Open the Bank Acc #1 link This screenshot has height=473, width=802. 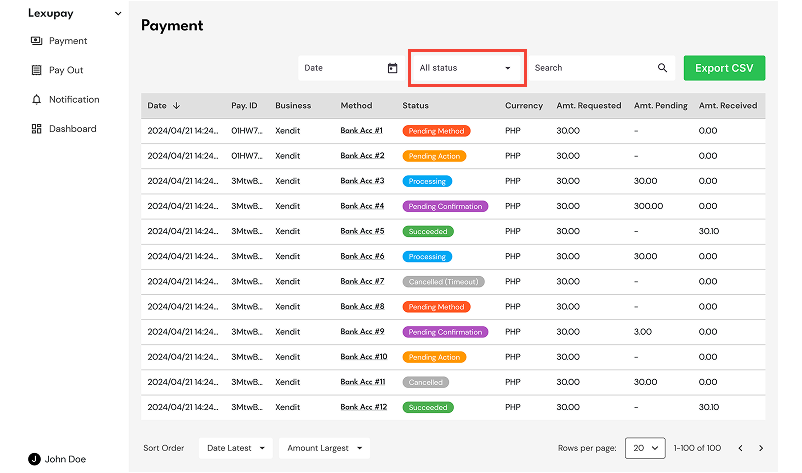(362, 131)
